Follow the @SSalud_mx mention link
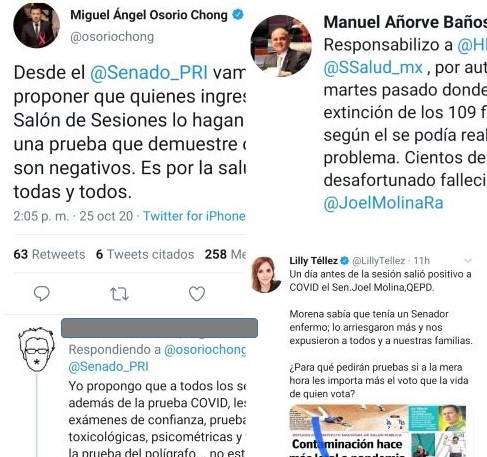 tap(373, 68)
